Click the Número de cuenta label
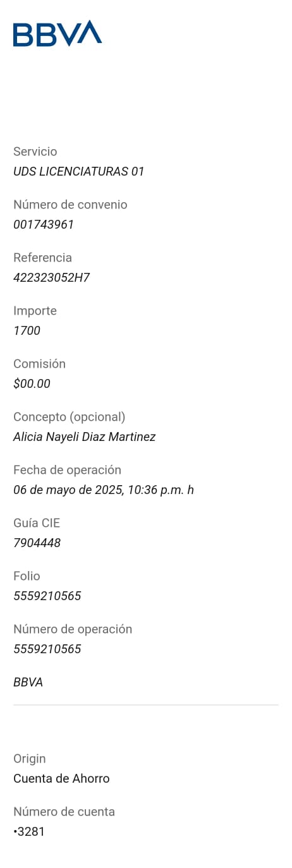The width and height of the screenshot is (292, 868). coord(64,812)
